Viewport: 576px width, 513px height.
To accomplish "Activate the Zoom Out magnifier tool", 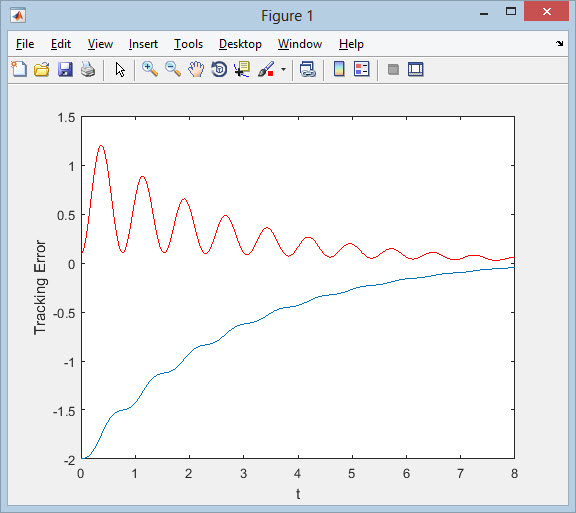I will [173, 69].
